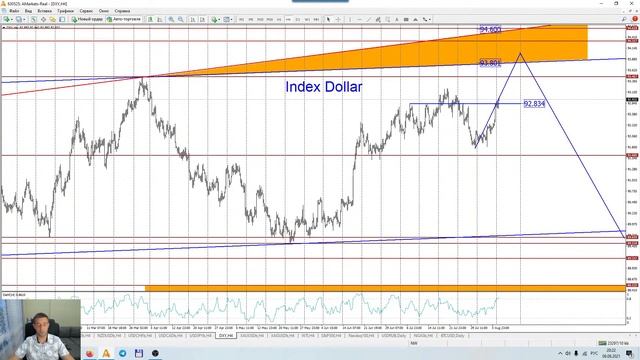
Task: Select the crosshair tool
Action: [x=338, y=19]
